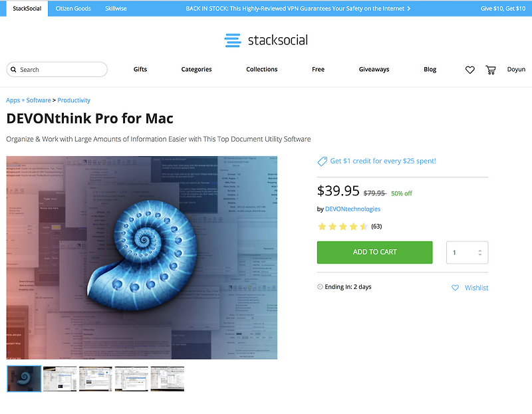
Task: Click the ADD TO CART button
Action: (374, 253)
